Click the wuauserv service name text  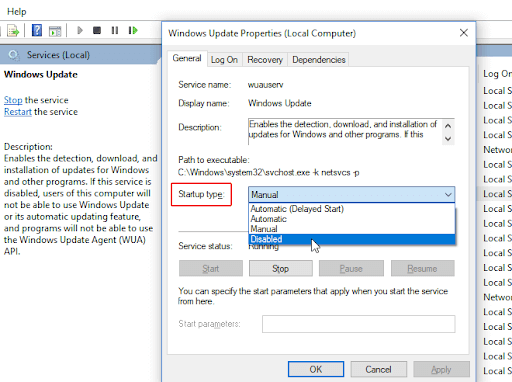[266, 85]
